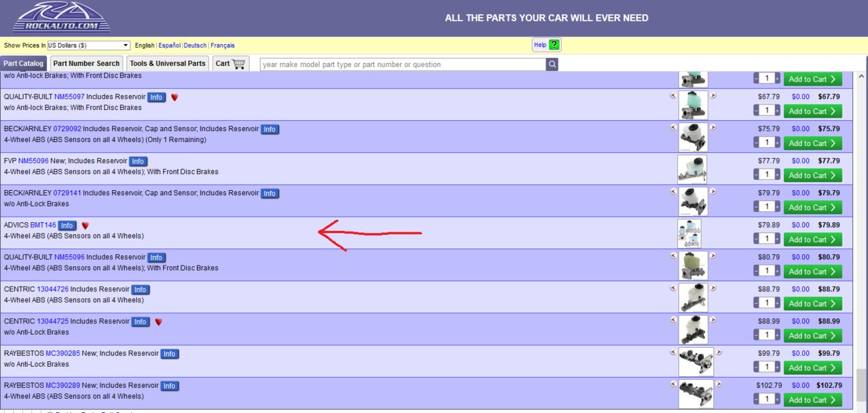
Task: Click the vertical scrollbar thumb
Action: tap(862, 386)
